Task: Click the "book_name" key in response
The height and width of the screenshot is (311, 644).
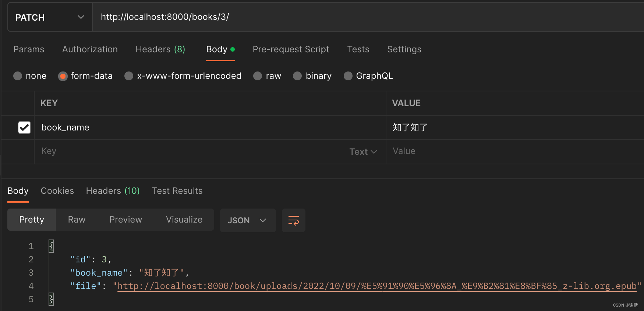Action: 99,273
